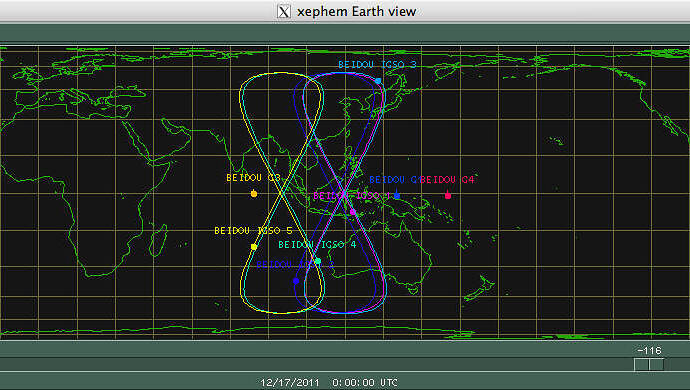This screenshot has width=690, height=390.
Task: Click the 'BEIDOU IGSO 5' label text
Action: pos(253,231)
